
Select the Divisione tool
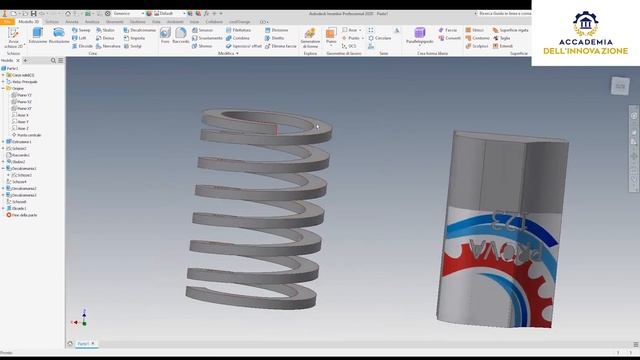(276, 30)
